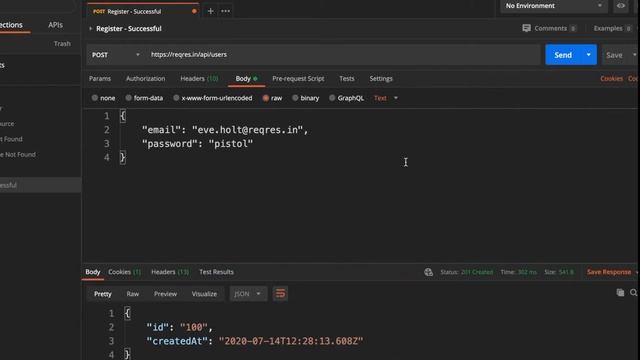640x360 pixels.
Task: Select the Collections sidebar tab
Action: (11, 25)
